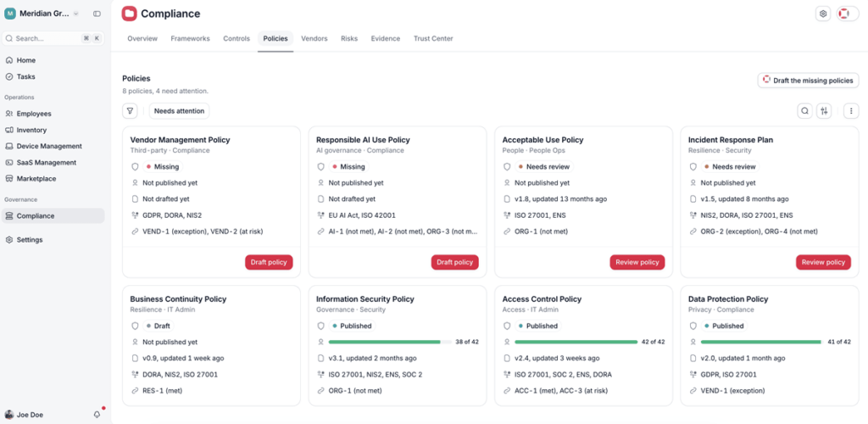
Task: Click the person icon on Business Continuity Policy
Action: (135, 342)
